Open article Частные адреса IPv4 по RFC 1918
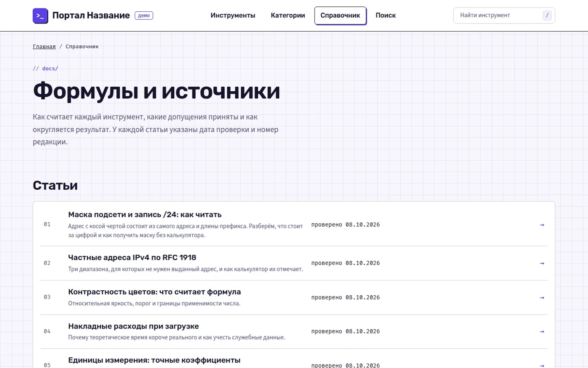Image resolution: width=588 pixels, height=368 pixels. pyautogui.click(x=132, y=257)
